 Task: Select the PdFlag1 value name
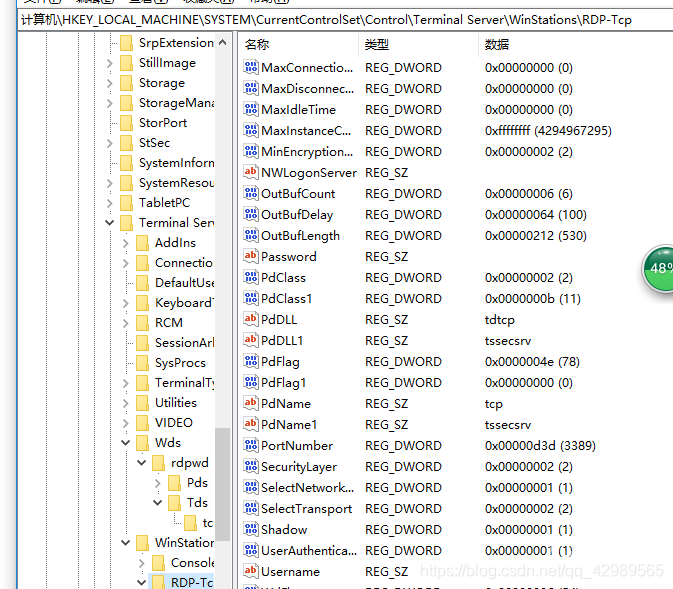pyautogui.click(x=283, y=383)
